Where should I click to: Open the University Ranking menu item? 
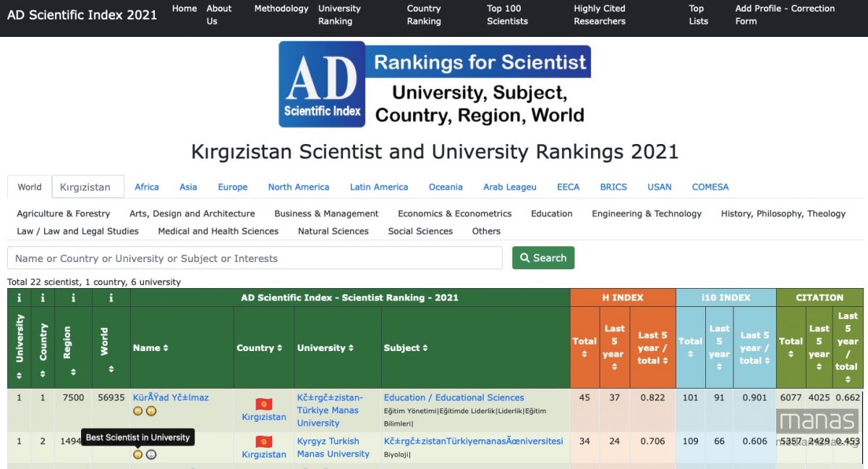pyautogui.click(x=339, y=14)
